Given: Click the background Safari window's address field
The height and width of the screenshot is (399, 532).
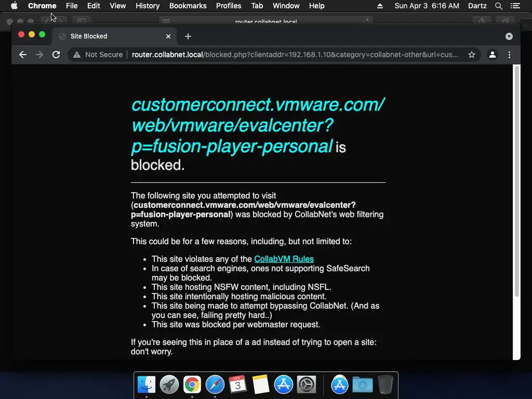Looking at the screenshot, I should 266,21.
